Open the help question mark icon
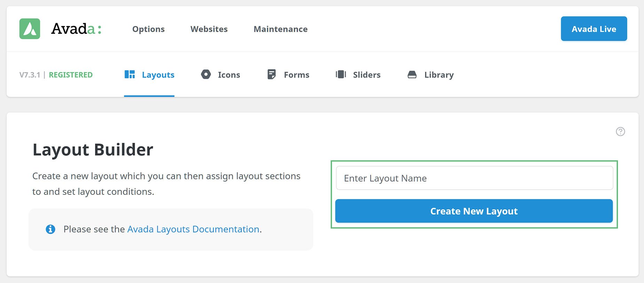 point(620,131)
